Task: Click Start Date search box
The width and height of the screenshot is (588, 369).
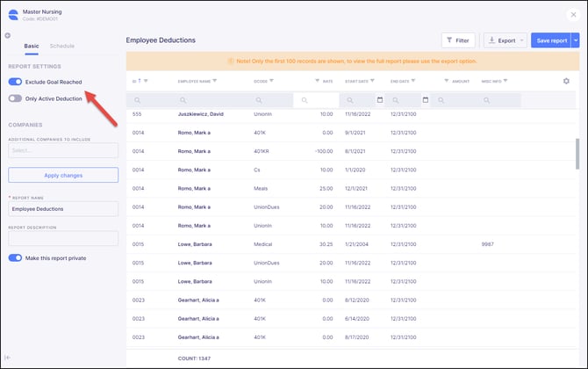Action: [357, 100]
